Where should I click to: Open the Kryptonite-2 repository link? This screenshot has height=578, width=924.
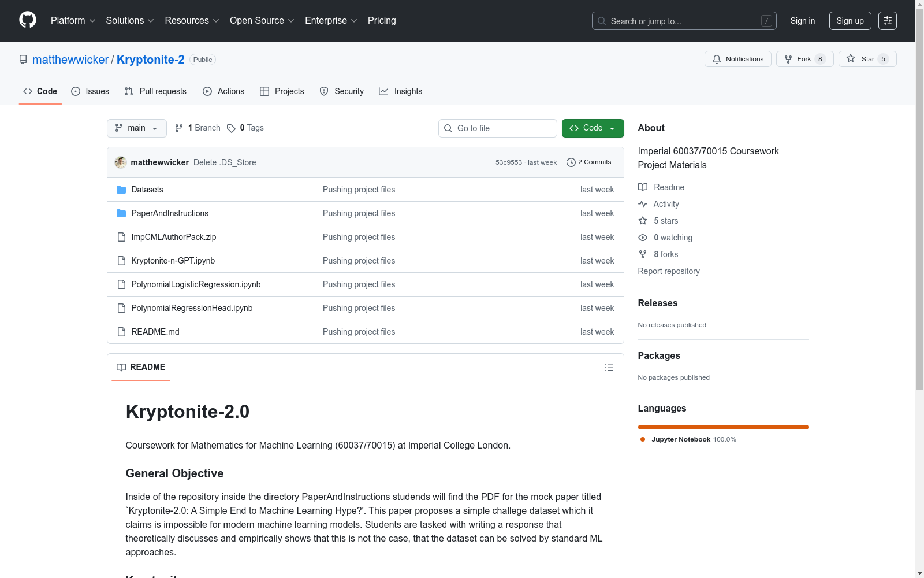[x=151, y=60]
